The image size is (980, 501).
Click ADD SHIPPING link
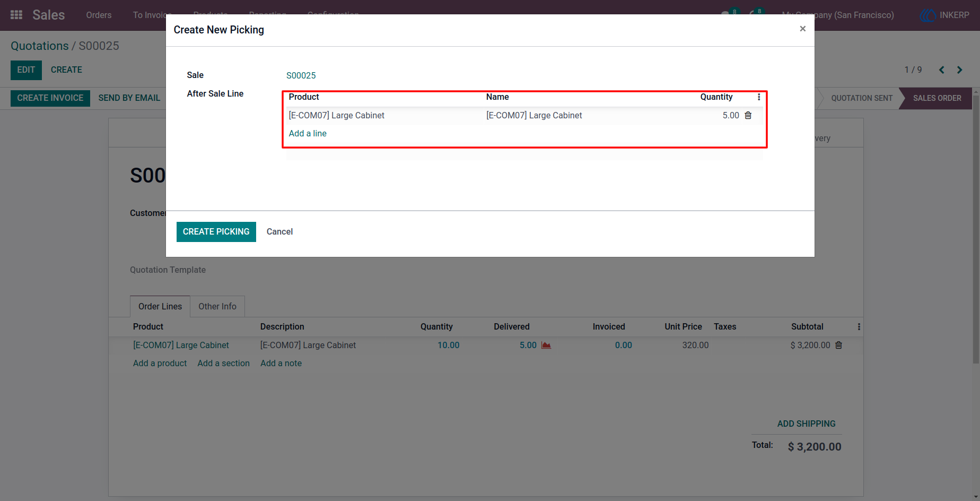pyautogui.click(x=806, y=424)
